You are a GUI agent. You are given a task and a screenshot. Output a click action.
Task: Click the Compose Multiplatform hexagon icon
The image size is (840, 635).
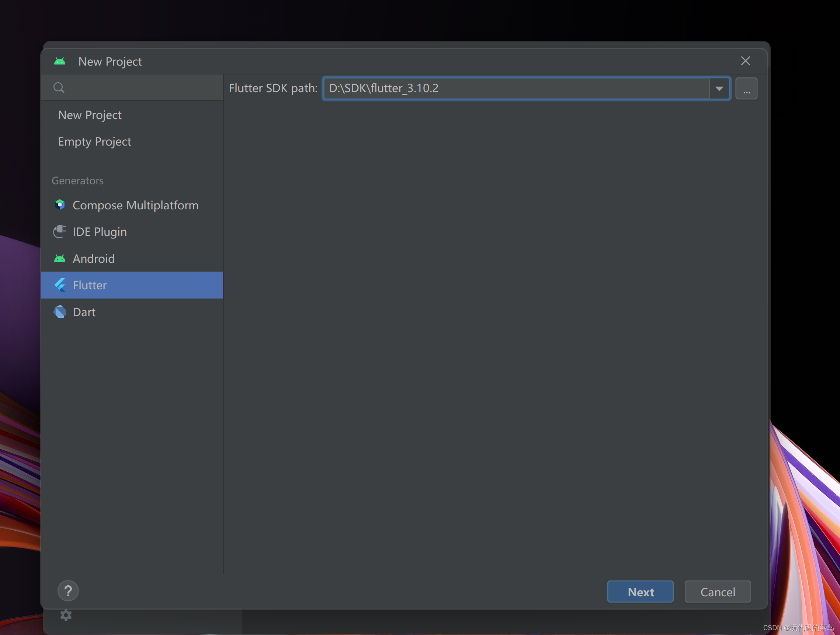60,205
